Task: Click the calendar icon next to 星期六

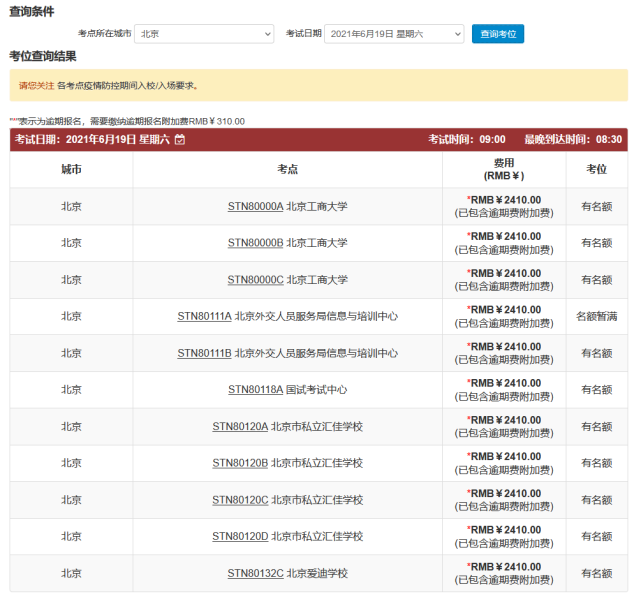Action: click(180, 140)
